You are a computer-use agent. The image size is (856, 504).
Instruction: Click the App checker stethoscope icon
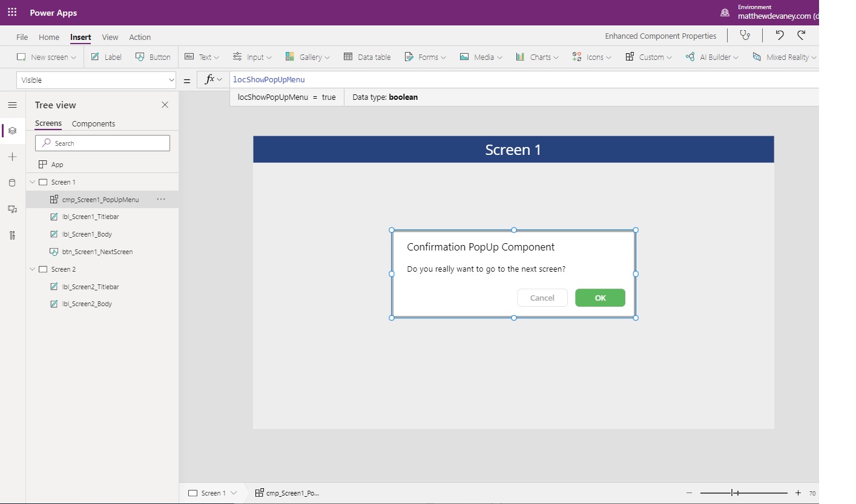(x=745, y=36)
